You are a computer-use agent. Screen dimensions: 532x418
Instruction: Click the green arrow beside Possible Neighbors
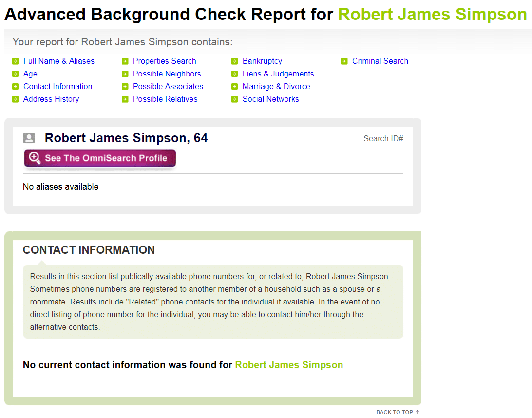point(125,74)
